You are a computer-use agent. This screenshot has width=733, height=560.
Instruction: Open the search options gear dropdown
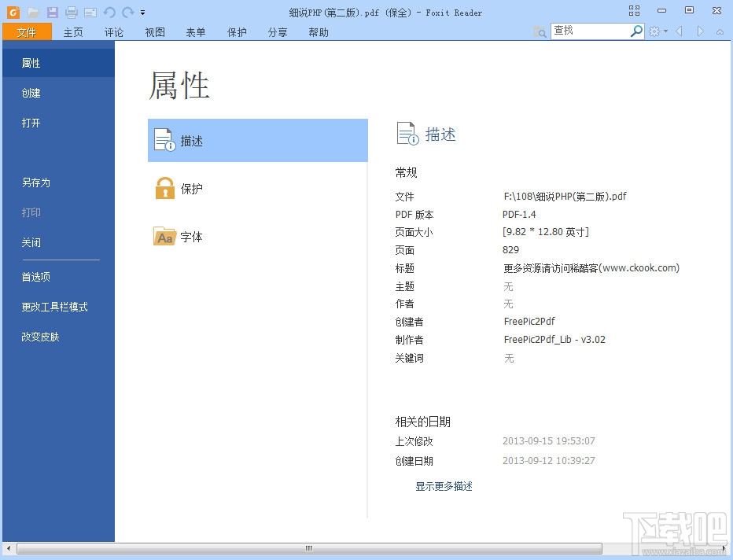point(660,30)
